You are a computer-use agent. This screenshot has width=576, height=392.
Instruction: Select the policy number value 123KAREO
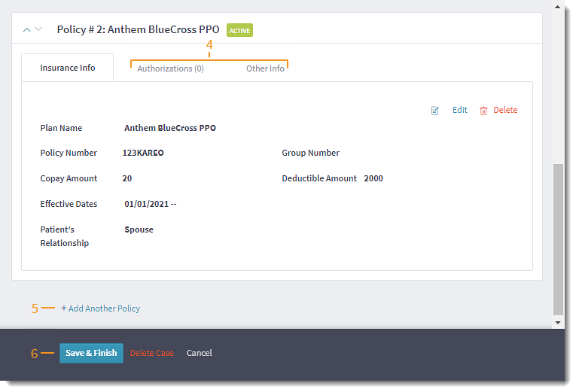(x=143, y=153)
